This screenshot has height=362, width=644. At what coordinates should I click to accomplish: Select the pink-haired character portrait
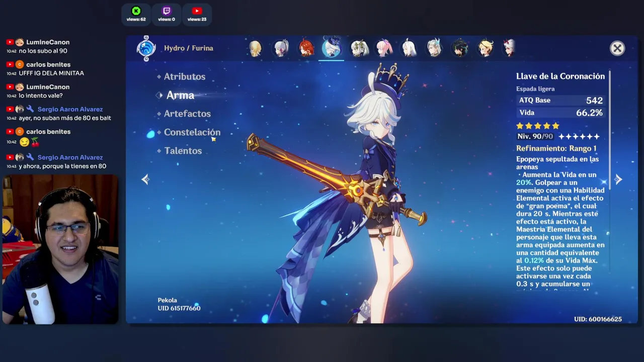(x=384, y=48)
